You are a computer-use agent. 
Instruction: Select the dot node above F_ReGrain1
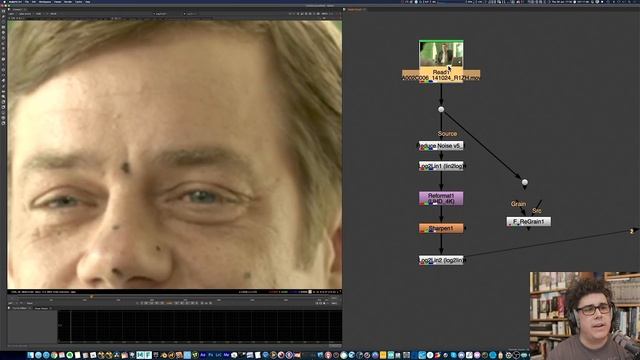525,182
